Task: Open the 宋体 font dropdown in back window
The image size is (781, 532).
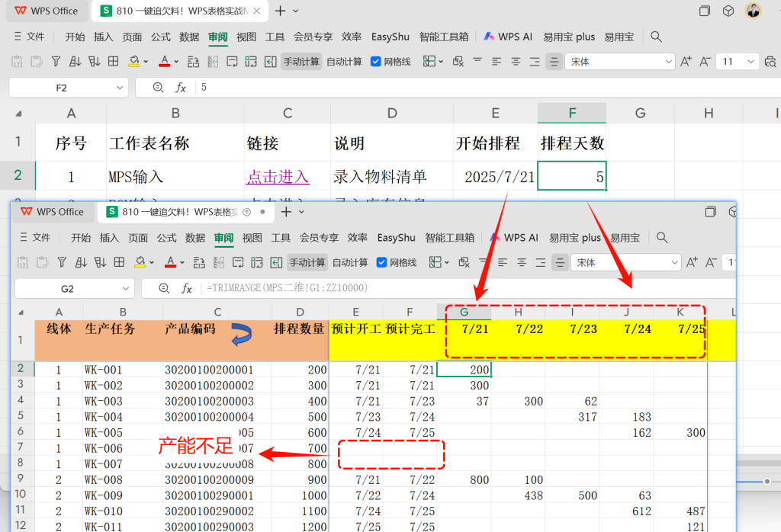Action: pos(668,61)
